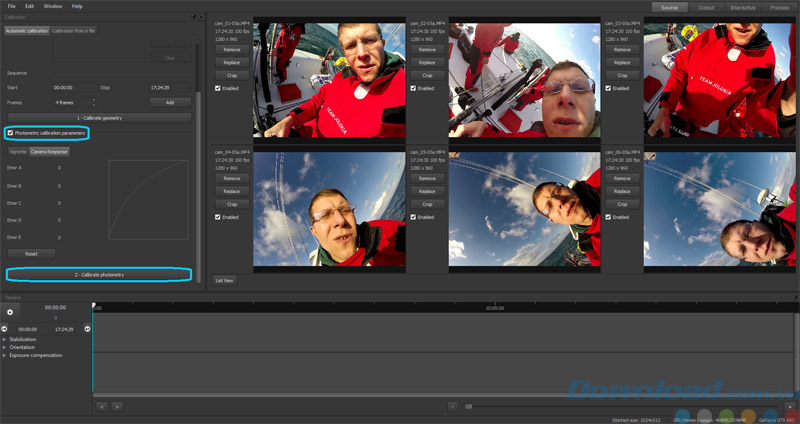Uncheck Photometric calibration parameters checkbox
This screenshot has width=800, height=424.
(10, 133)
